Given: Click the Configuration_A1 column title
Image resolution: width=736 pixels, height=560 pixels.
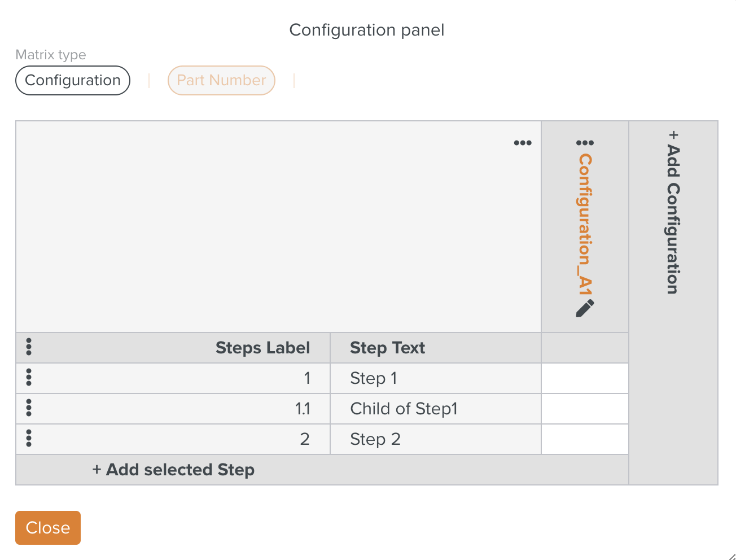Looking at the screenshot, I should (x=585, y=224).
